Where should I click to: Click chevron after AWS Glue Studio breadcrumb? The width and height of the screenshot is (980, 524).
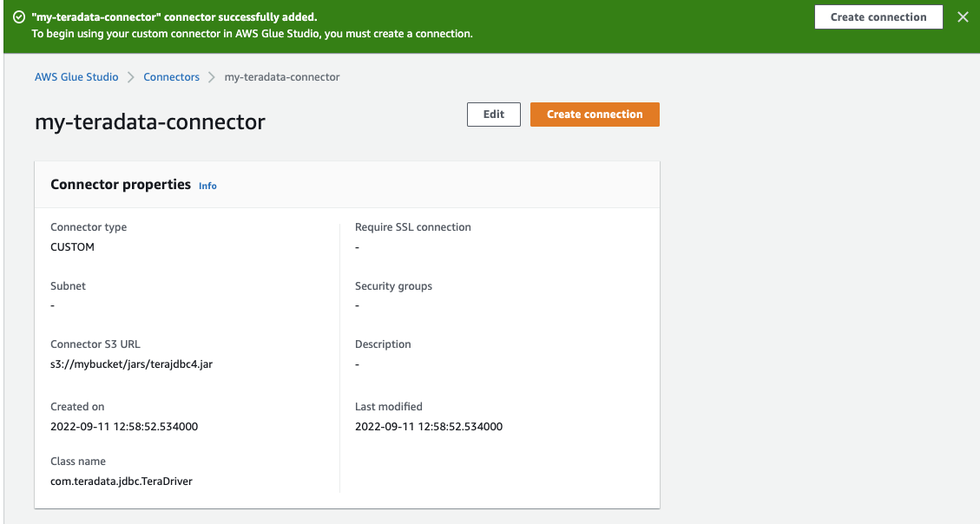click(131, 77)
